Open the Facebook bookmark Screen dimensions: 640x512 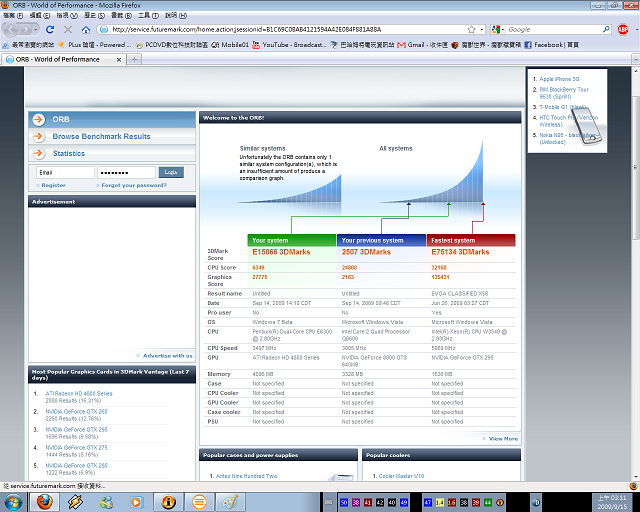551,45
